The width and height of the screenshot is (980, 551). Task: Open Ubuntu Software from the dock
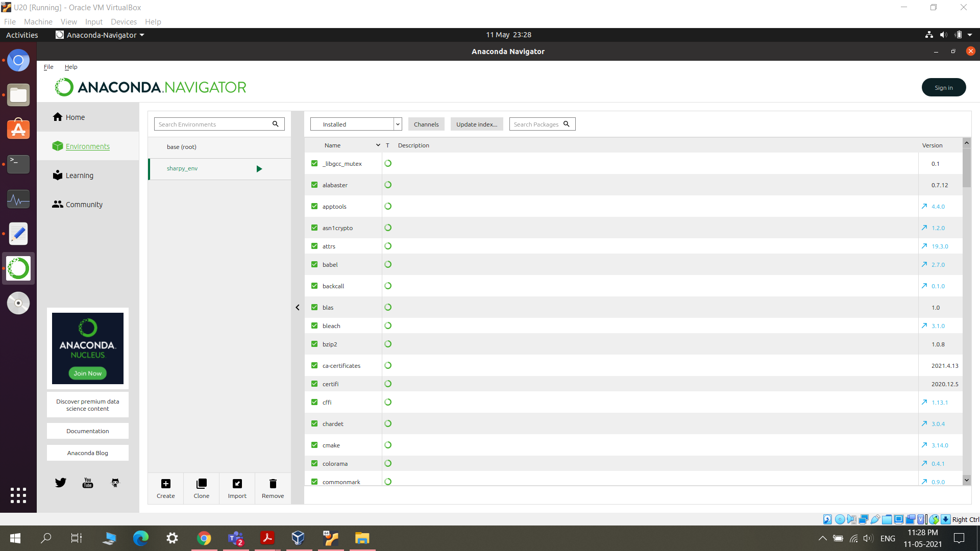[18, 130]
